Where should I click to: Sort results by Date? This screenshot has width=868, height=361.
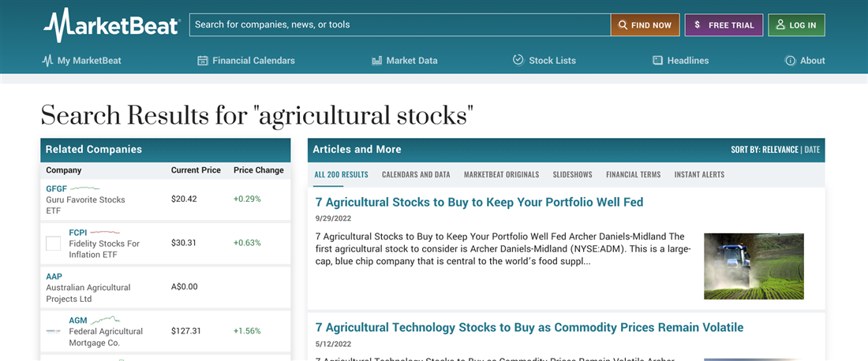[812, 150]
